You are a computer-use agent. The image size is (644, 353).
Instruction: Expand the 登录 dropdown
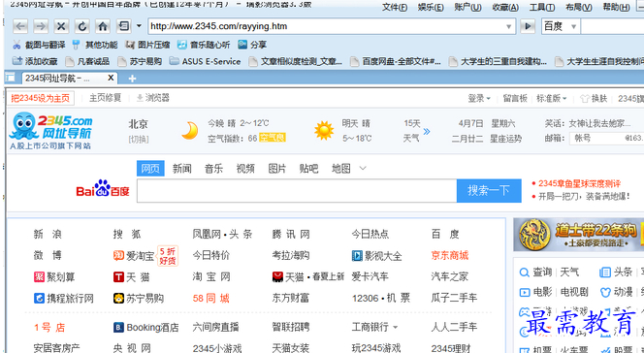[x=479, y=99]
